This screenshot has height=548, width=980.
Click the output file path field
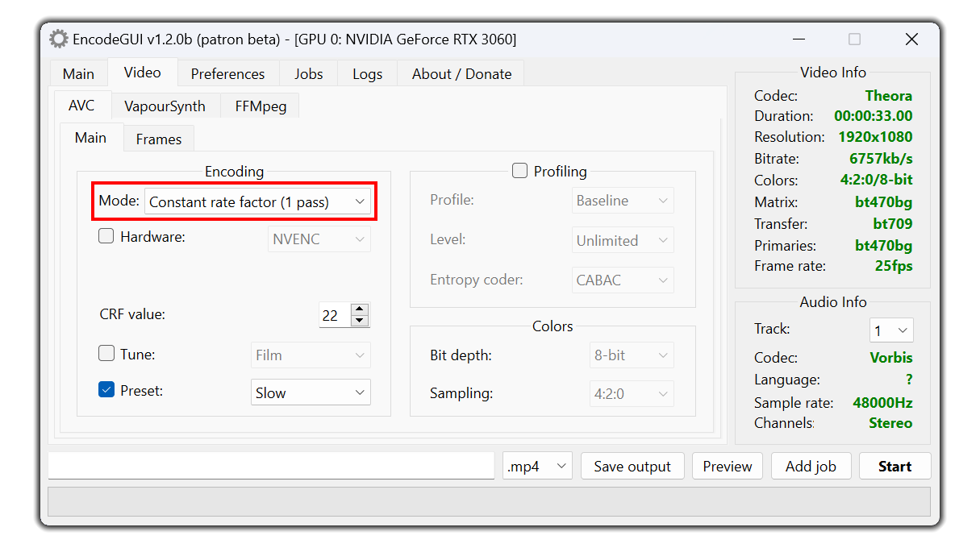271,465
